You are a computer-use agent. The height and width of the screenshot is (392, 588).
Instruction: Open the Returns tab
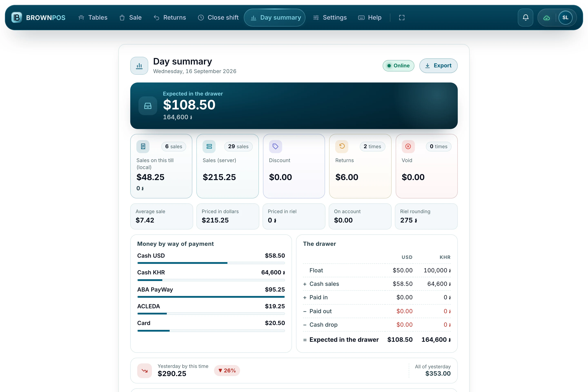(170, 18)
